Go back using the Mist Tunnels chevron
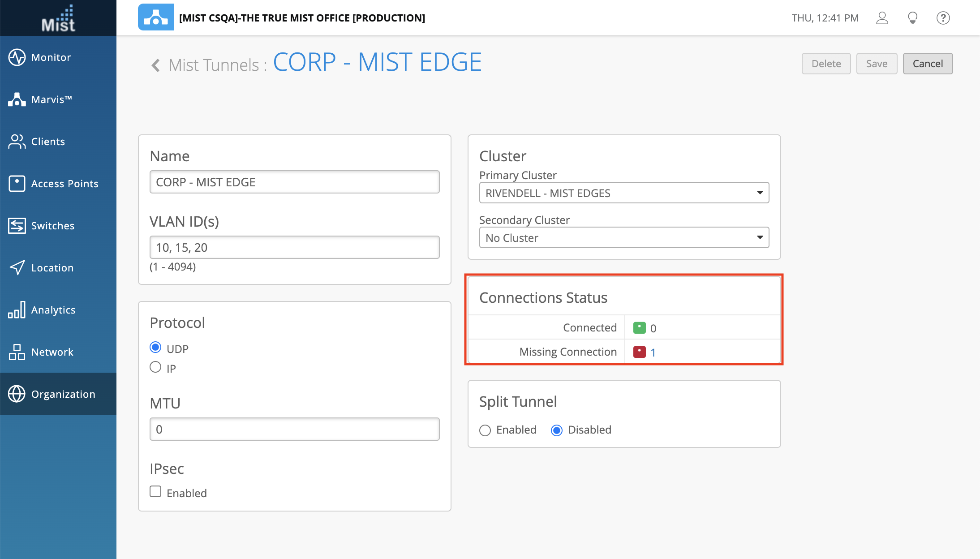The width and height of the screenshot is (980, 559). point(155,65)
